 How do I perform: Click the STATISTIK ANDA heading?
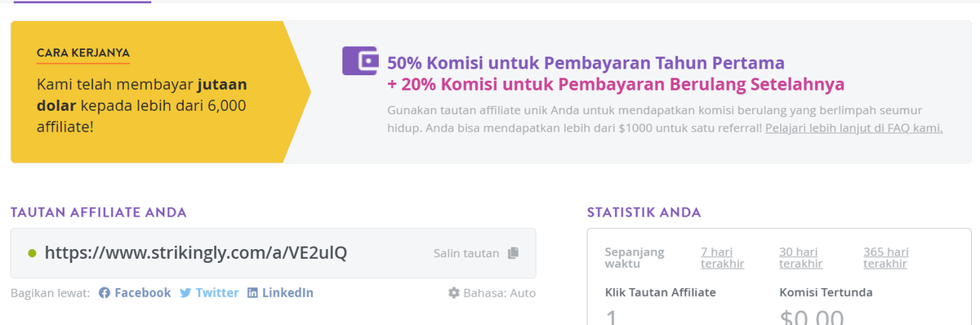pyautogui.click(x=644, y=212)
